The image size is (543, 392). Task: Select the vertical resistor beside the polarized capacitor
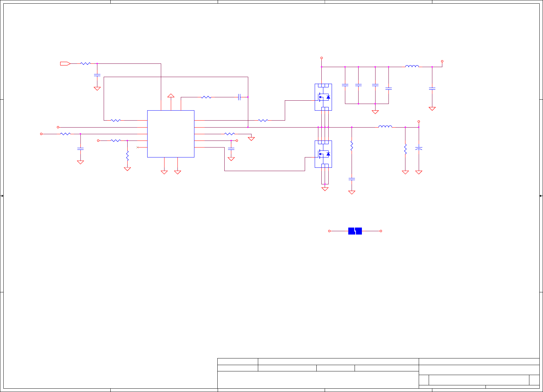point(405,149)
